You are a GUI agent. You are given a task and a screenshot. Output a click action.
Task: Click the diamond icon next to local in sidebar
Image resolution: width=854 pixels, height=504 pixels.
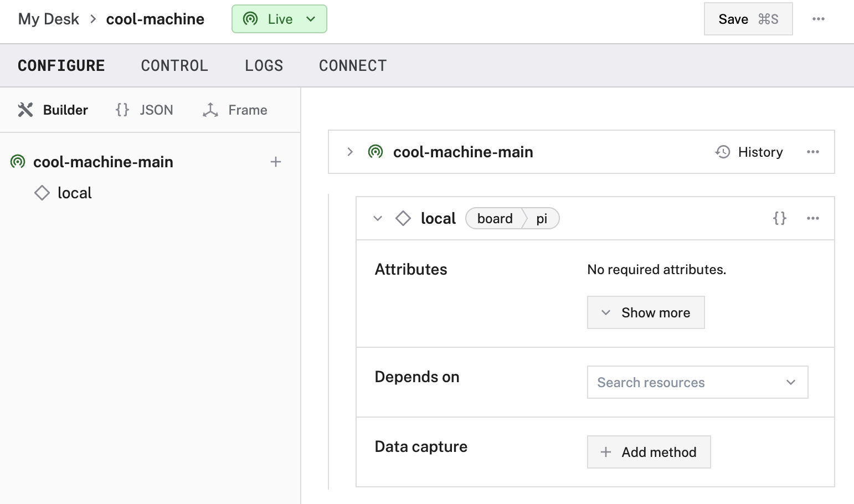[x=42, y=193]
